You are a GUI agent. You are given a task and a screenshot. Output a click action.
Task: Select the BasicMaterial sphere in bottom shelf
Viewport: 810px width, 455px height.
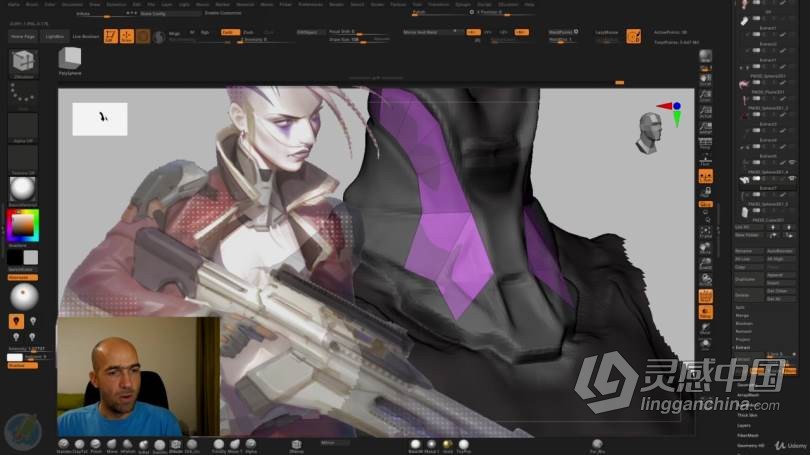pos(415,444)
